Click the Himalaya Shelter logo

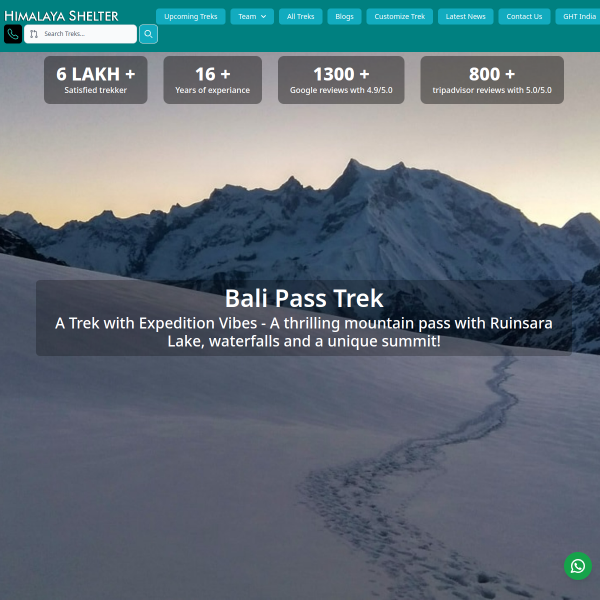pyautogui.click(x=61, y=16)
